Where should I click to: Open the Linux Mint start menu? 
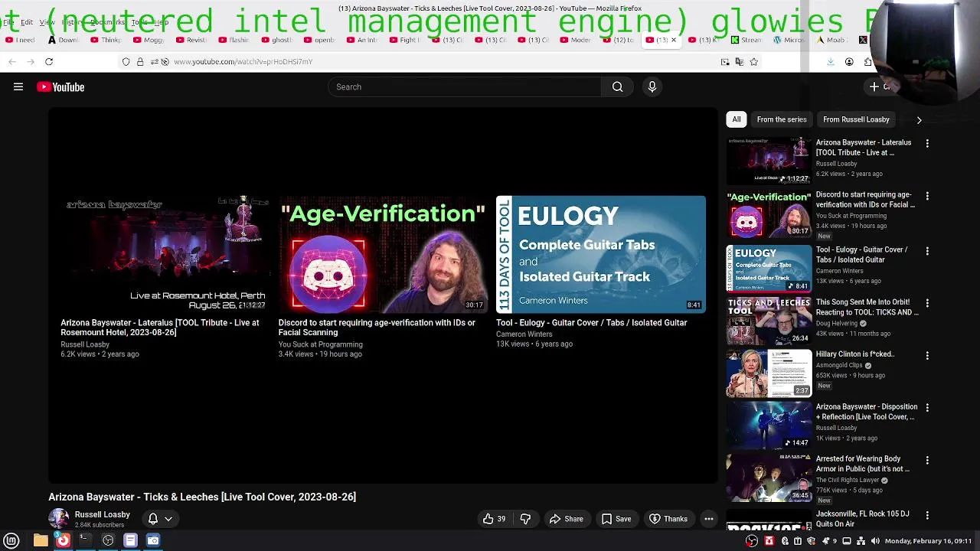pyautogui.click(x=11, y=540)
